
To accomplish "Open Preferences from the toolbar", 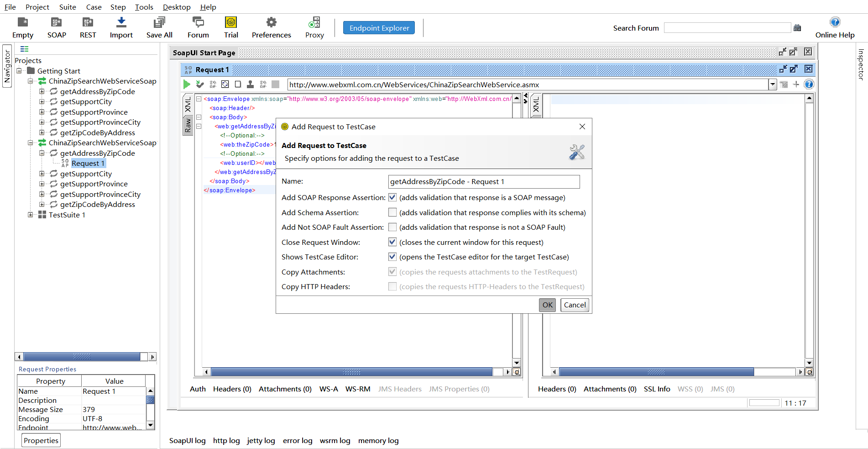I will coord(272,27).
